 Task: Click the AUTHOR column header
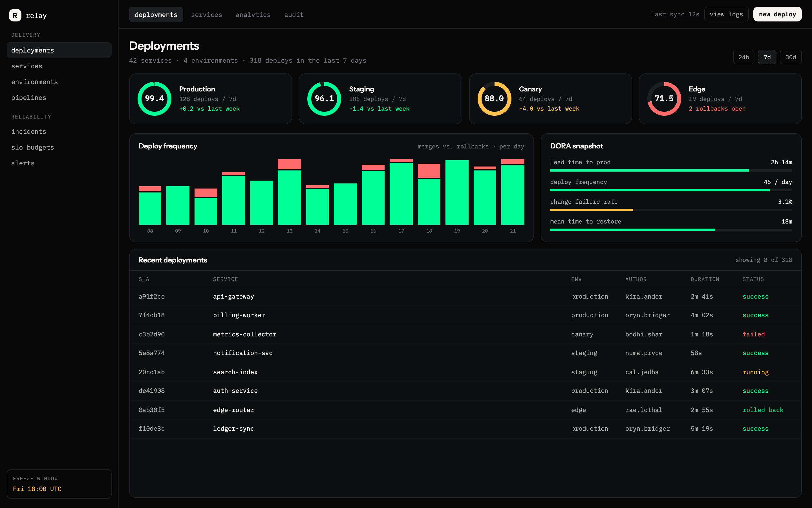(636, 279)
